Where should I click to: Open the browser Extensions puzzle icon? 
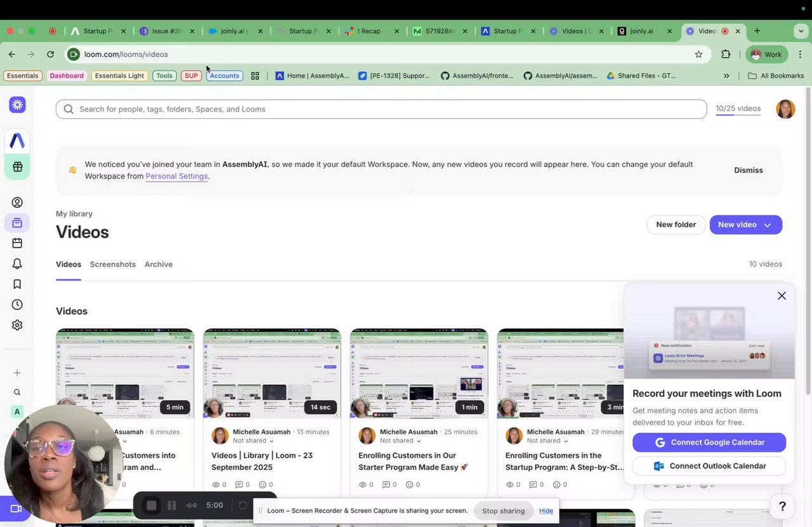(x=726, y=55)
